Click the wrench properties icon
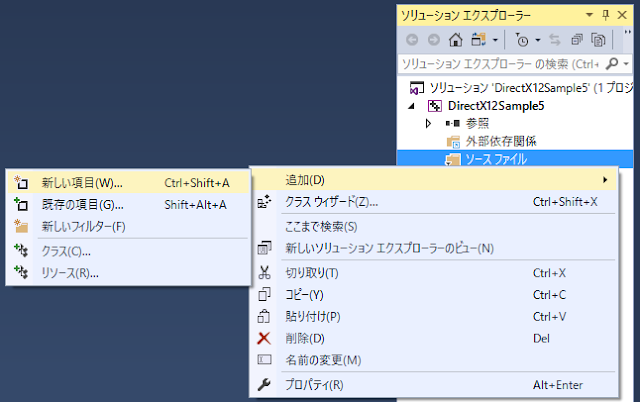Screen dimensions: 640x402 pos(264,384)
